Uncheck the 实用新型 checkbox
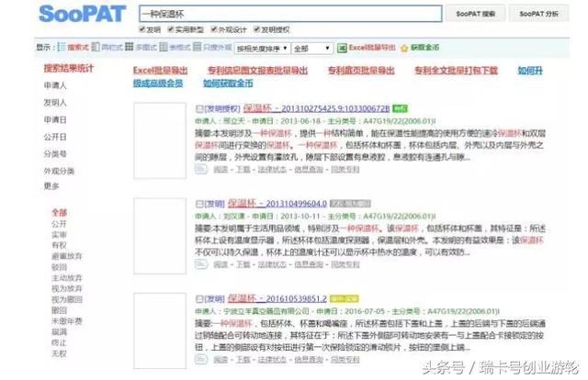The height and width of the screenshot is (380, 588). 169,29
